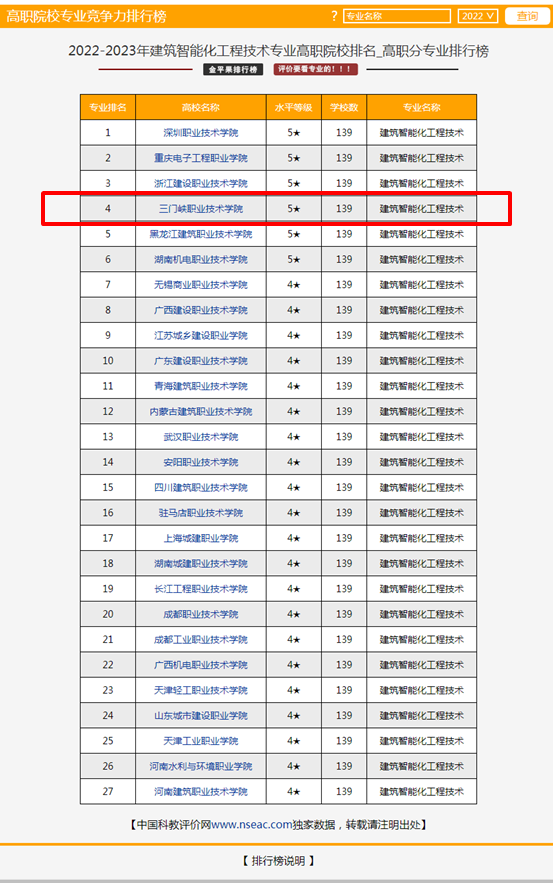Viewport: 553px width, 883px height.
Task: Click the 查询 search button
Action: pyautogui.click(x=527, y=16)
